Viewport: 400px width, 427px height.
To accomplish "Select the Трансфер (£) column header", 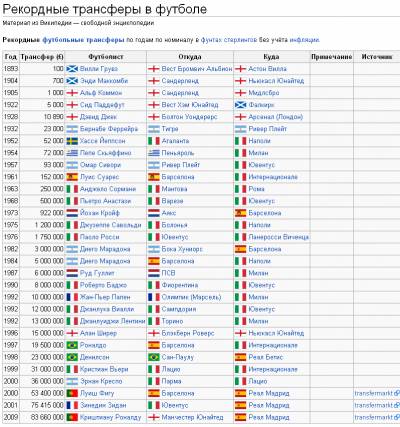I will click(x=42, y=57).
